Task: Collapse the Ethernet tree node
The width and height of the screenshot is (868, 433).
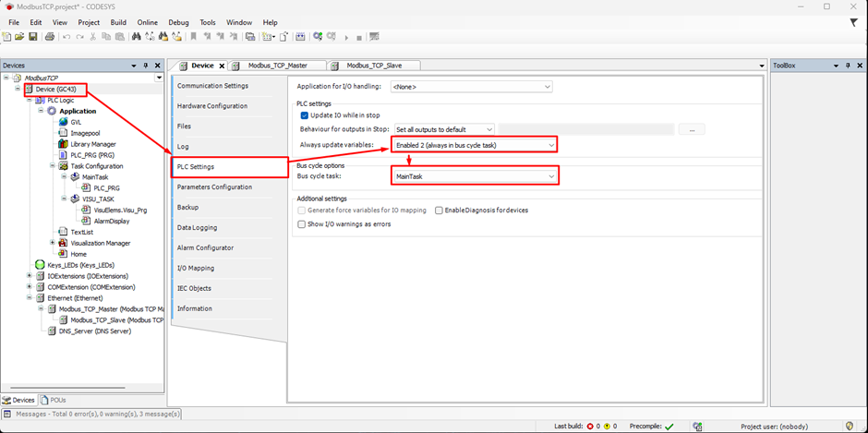Action: click(x=30, y=298)
